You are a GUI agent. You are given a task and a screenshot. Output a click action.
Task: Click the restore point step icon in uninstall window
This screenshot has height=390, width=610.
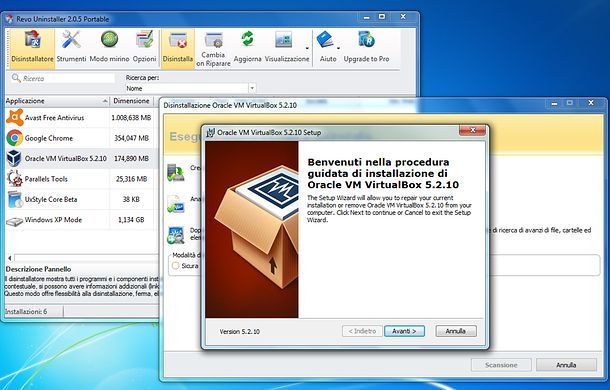[175, 172]
